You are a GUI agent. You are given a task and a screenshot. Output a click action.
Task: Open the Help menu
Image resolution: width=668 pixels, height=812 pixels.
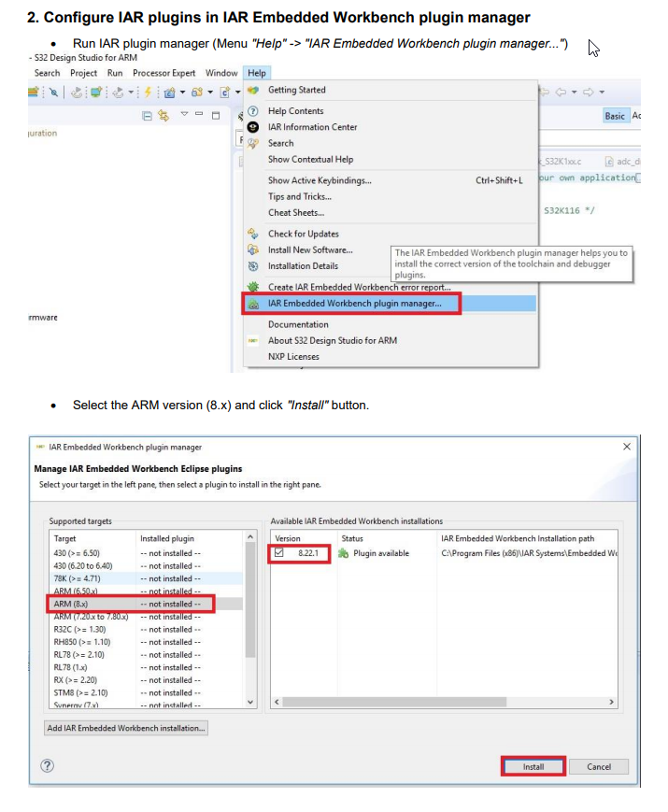[256, 73]
